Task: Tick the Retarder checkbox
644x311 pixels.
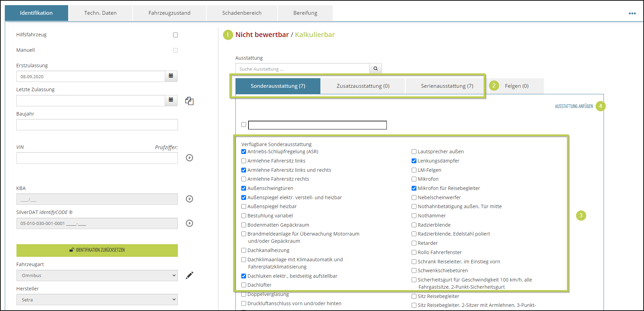Action: coord(414,243)
